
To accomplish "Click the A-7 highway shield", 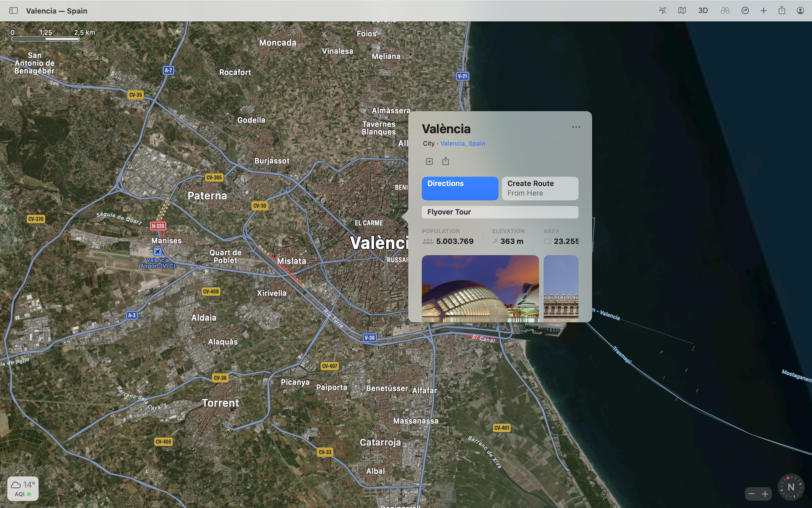I will pyautogui.click(x=168, y=70).
